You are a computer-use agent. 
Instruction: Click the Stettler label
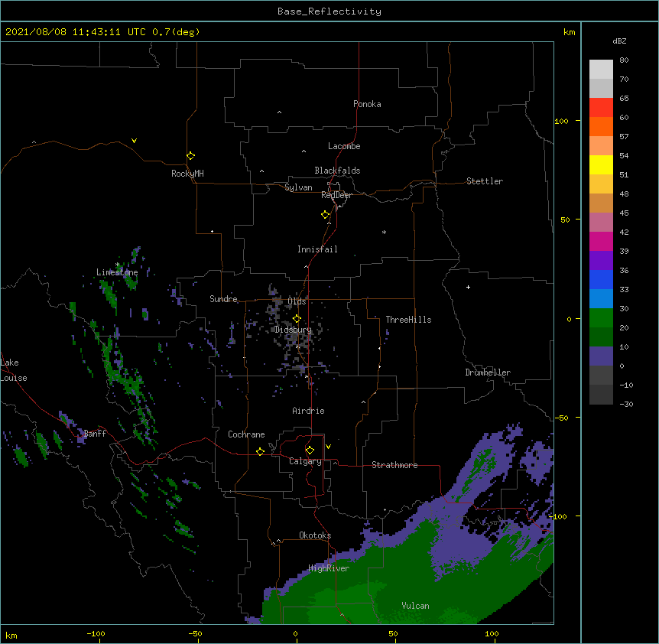click(485, 181)
